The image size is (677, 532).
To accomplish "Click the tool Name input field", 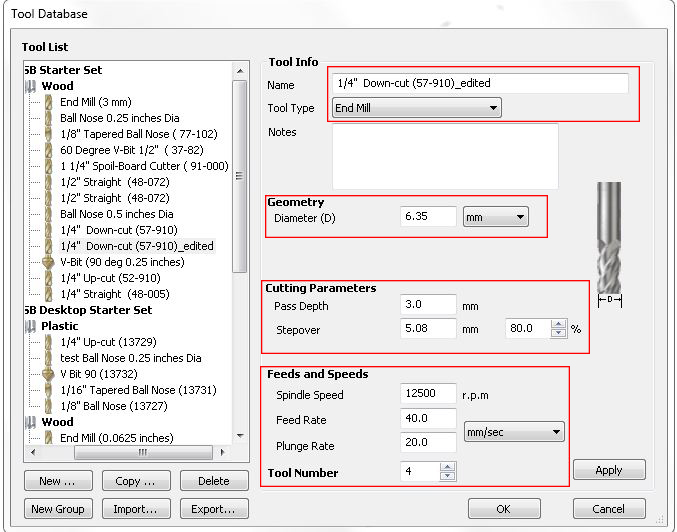I will tap(480, 83).
